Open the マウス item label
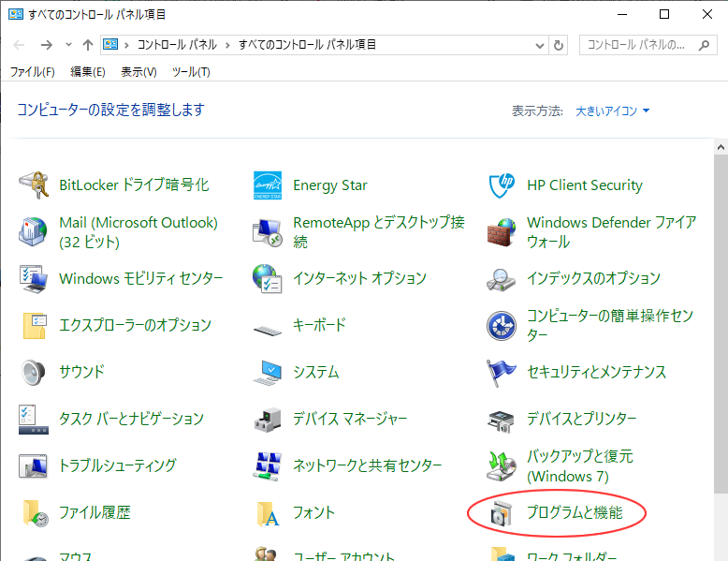 (x=76, y=556)
